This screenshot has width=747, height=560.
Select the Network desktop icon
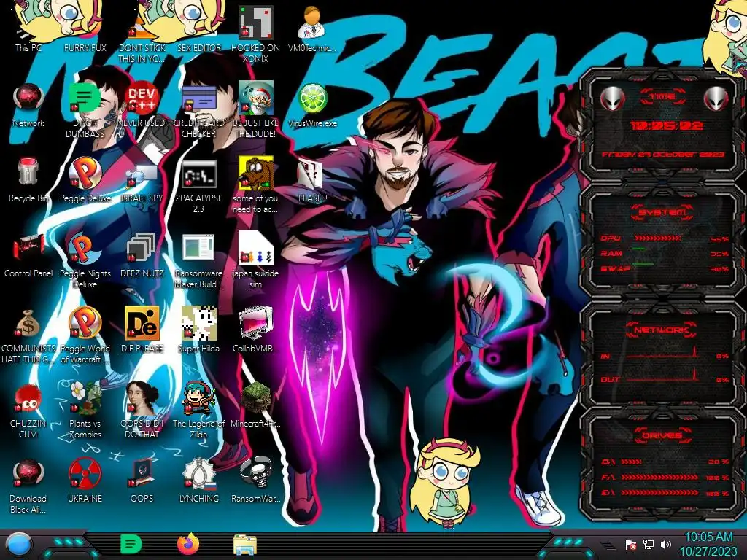(28, 105)
